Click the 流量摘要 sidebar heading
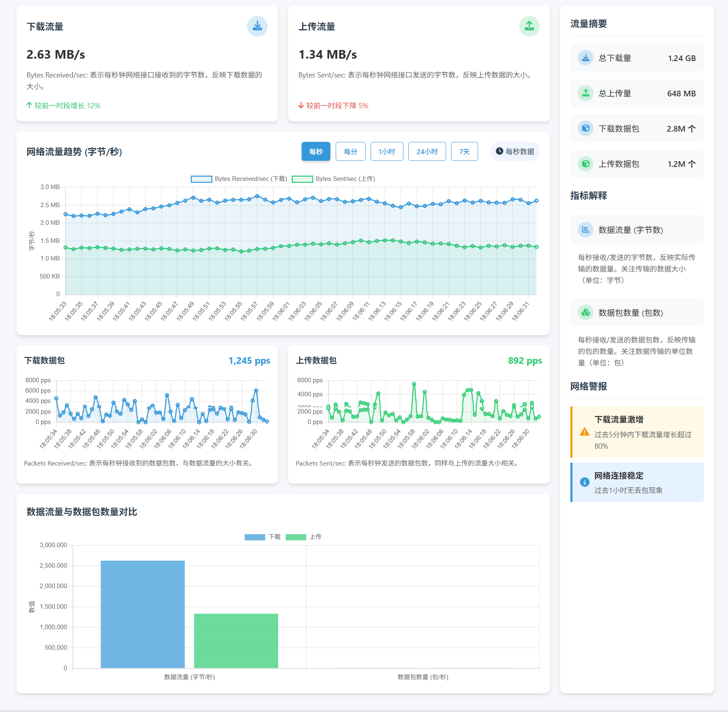This screenshot has width=728, height=712. pyautogui.click(x=588, y=24)
